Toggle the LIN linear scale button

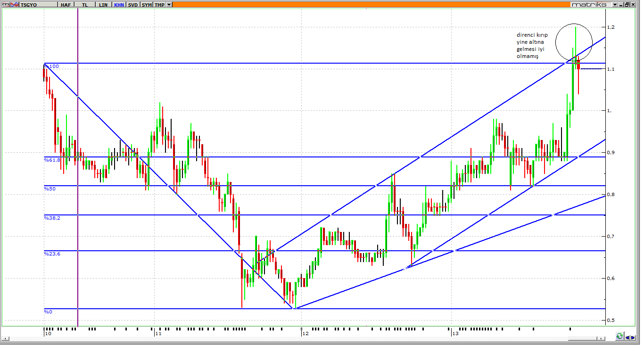[103, 4]
